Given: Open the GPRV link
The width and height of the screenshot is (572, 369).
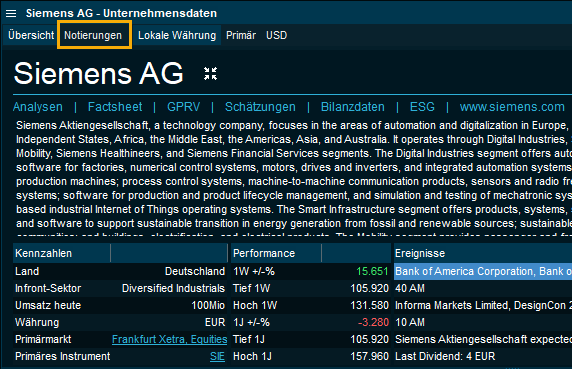Looking at the screenshot, I should coord(183,107).
